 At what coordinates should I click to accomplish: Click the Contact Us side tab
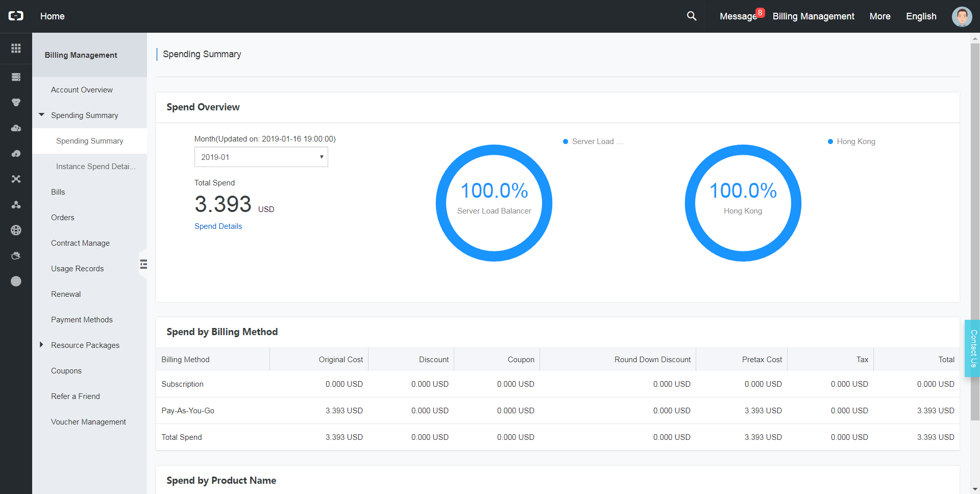click(x=972, y=348)
